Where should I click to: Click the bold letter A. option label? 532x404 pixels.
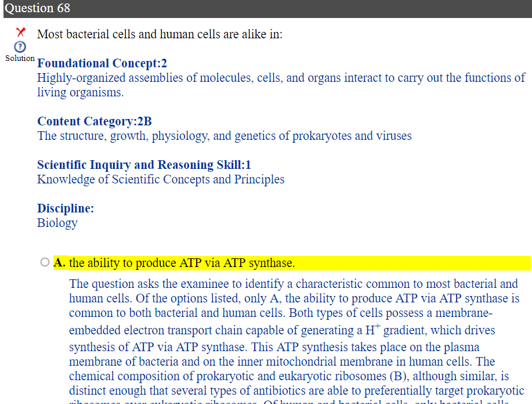tap(60, 263)
